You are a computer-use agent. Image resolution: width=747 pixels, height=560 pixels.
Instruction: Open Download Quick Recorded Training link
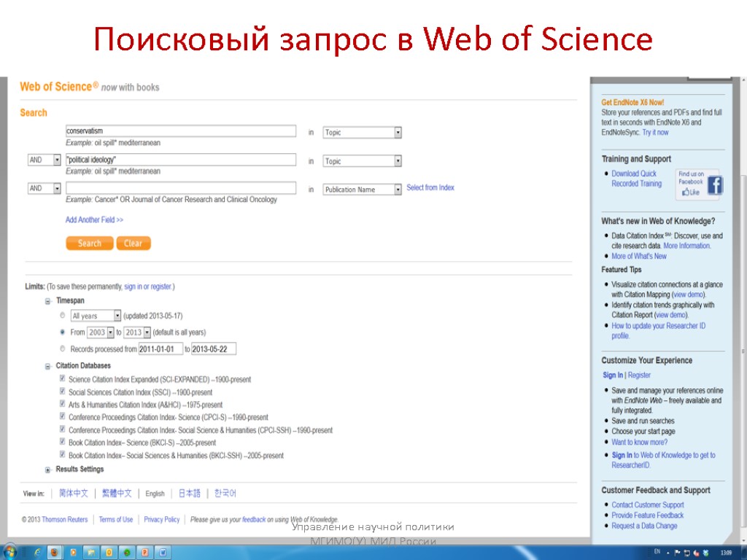click(636, 179)
